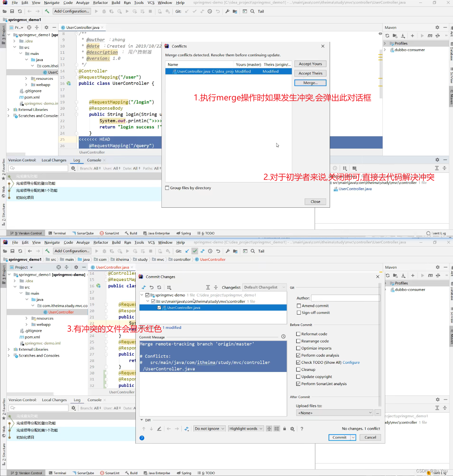Click the previous difference arrow in Diff toolbar
The height and width of the screenshot is (476, 453).
click(144, 429)
